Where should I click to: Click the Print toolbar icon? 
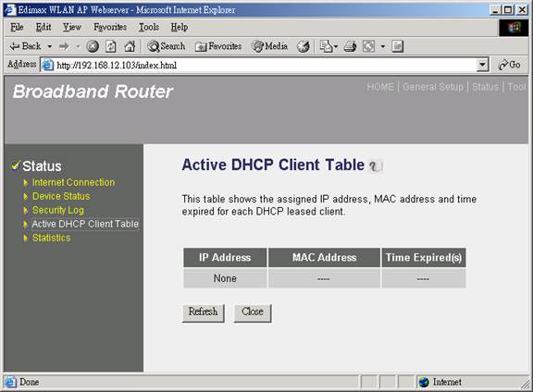(350, 46)
